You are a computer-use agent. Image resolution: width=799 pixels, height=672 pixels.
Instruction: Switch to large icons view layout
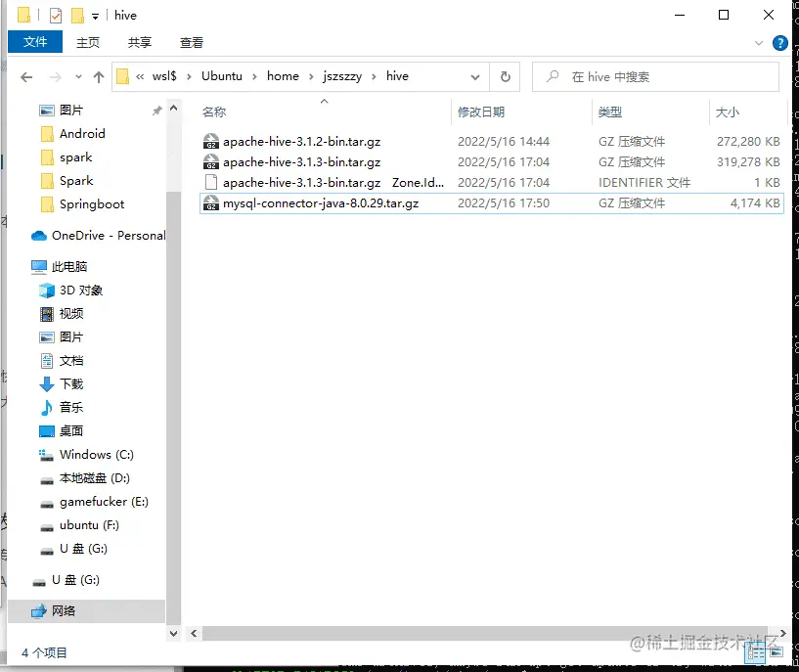tap(777, 652)
